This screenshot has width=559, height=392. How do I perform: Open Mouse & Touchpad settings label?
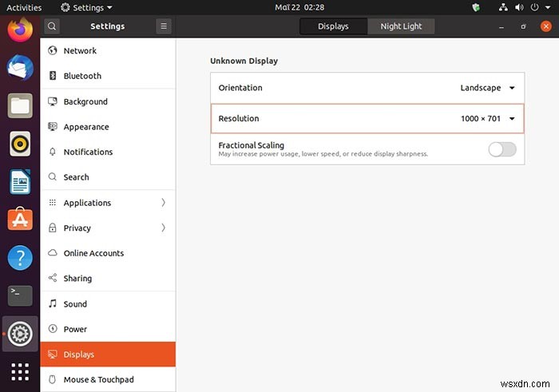pyautogui.click(x=99, y=379)
